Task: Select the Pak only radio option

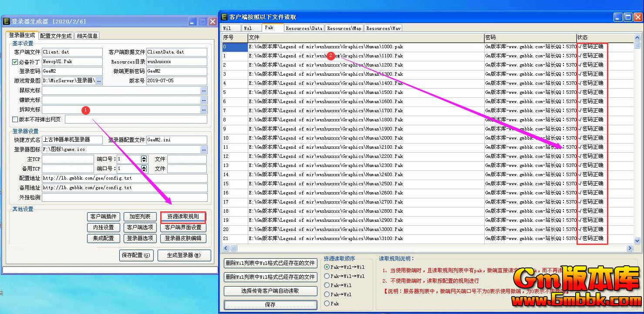Action: (x=327, y=304)
